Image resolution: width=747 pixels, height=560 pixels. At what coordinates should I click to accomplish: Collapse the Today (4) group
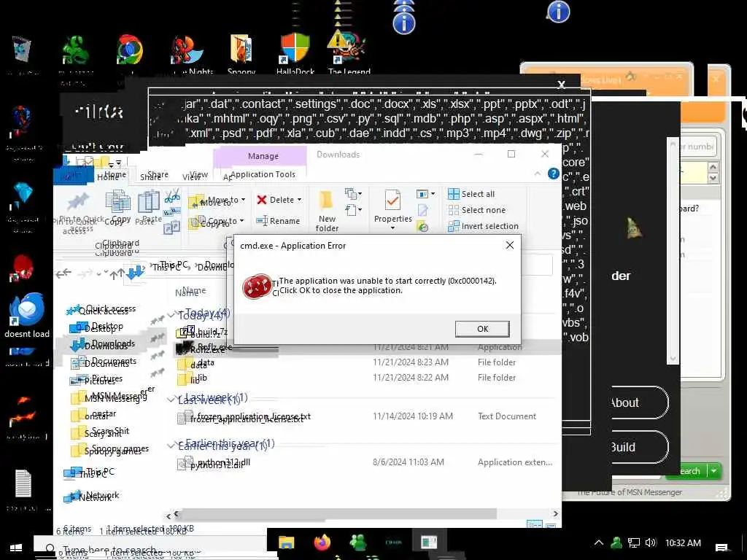coord(172,315)
